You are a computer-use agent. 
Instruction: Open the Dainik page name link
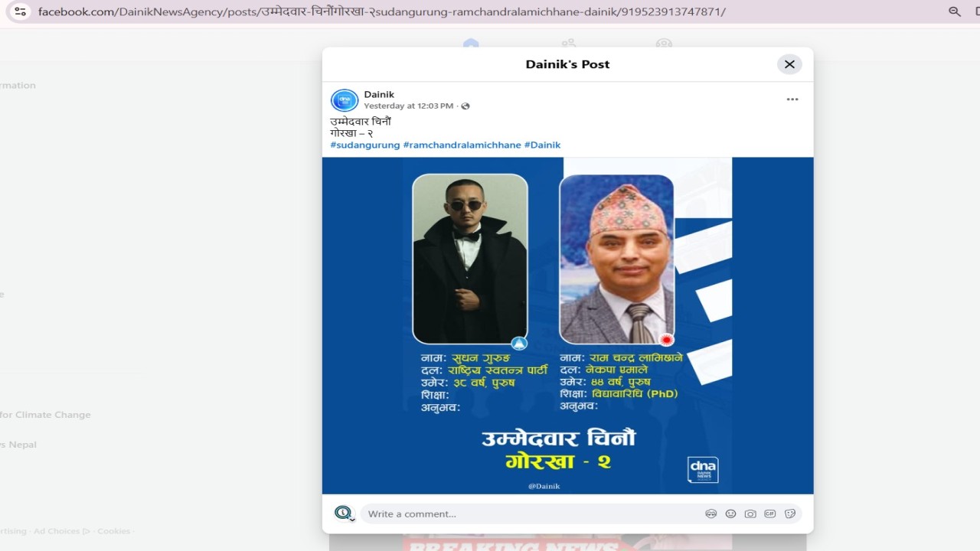[379, 94]
